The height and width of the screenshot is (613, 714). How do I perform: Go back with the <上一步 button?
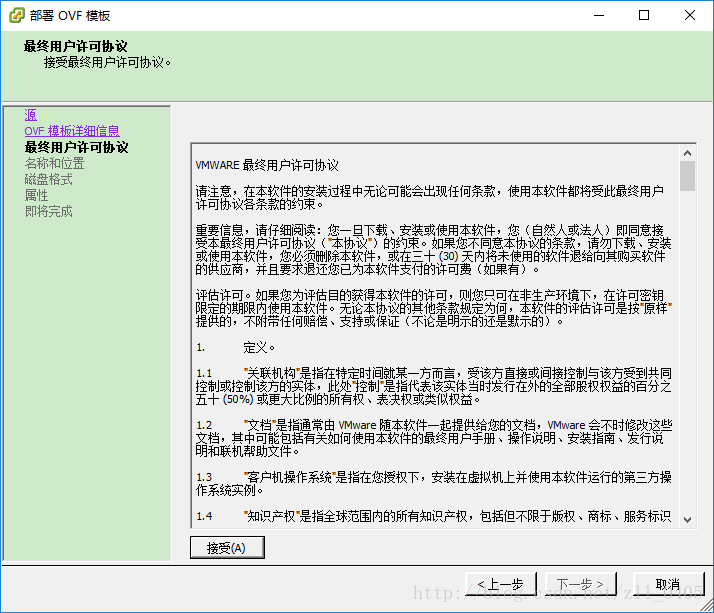coord(501,584)
